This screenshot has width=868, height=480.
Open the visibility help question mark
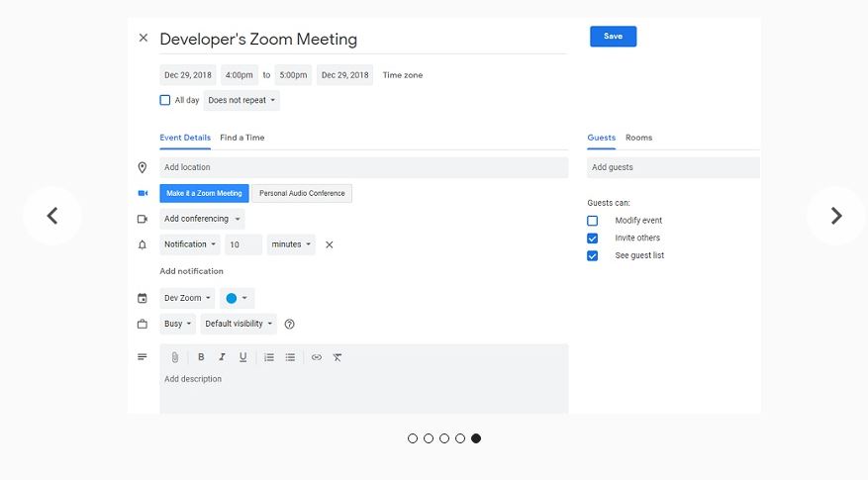(290, 324)
